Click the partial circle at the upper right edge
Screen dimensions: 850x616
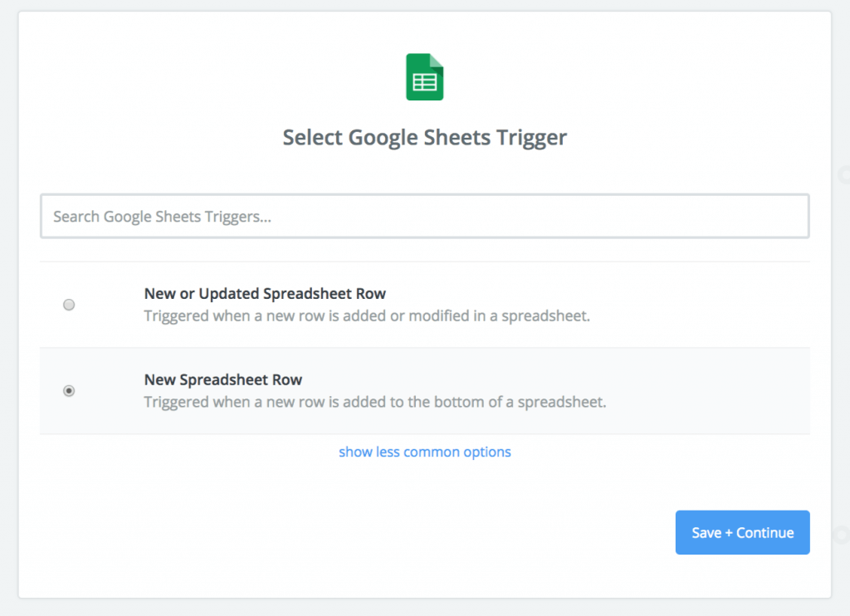(845, 174)
